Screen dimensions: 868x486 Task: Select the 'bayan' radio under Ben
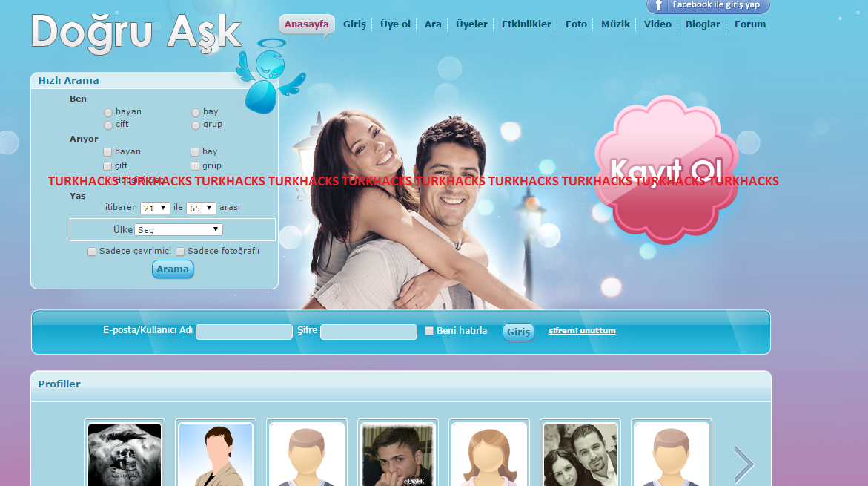click(x=108, y=113)
